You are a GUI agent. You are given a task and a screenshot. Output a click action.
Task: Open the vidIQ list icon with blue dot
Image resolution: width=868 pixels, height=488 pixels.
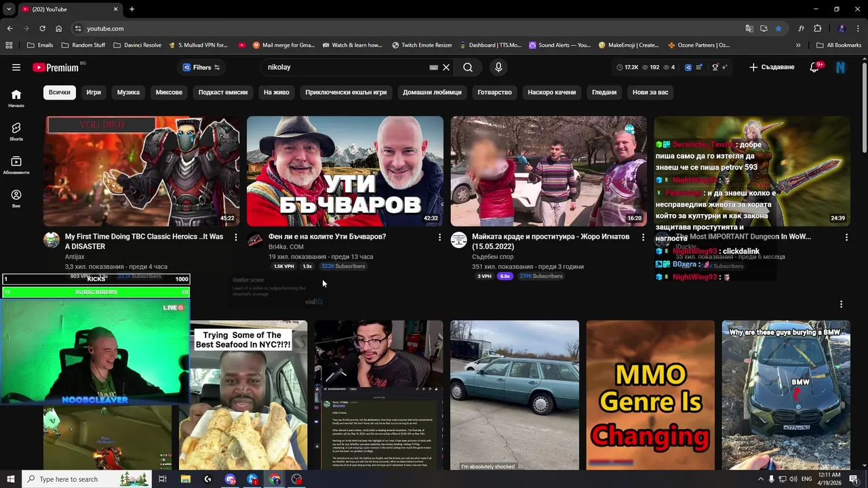tap(699, 67)
